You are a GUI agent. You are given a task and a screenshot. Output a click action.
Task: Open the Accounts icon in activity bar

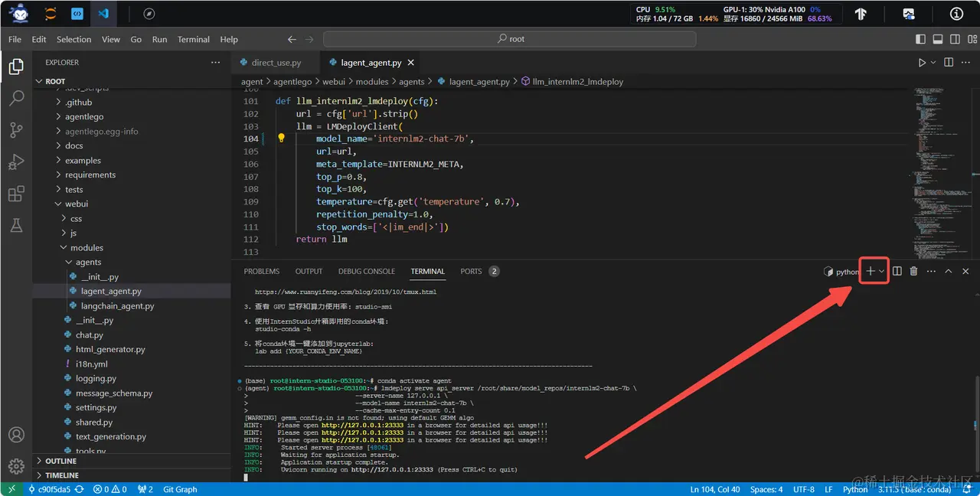click(x=16, y=435)
